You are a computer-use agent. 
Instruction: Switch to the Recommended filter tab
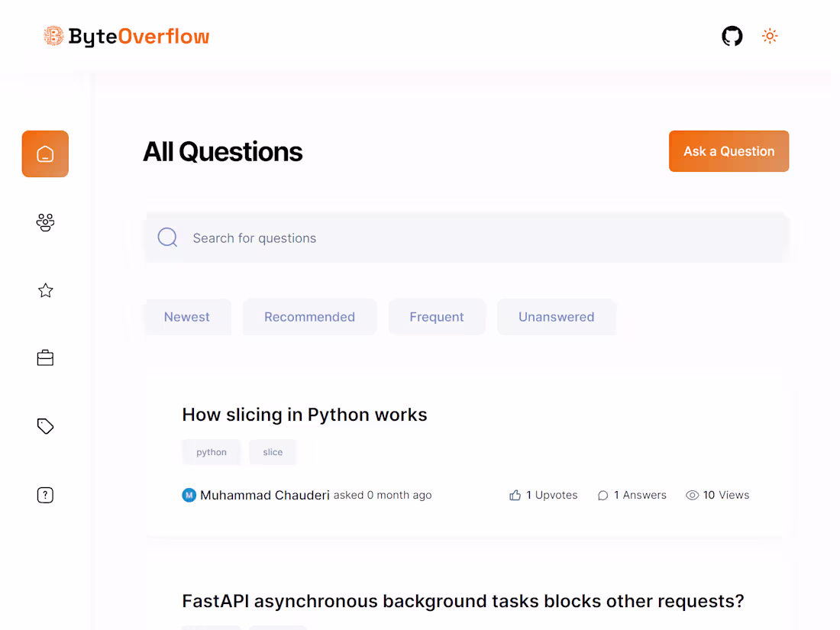click(309, 316)
